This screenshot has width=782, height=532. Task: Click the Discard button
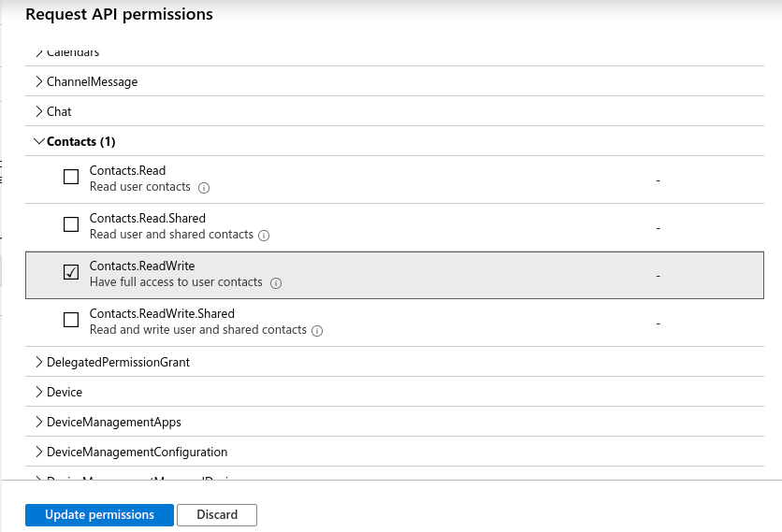pos(217,514)
